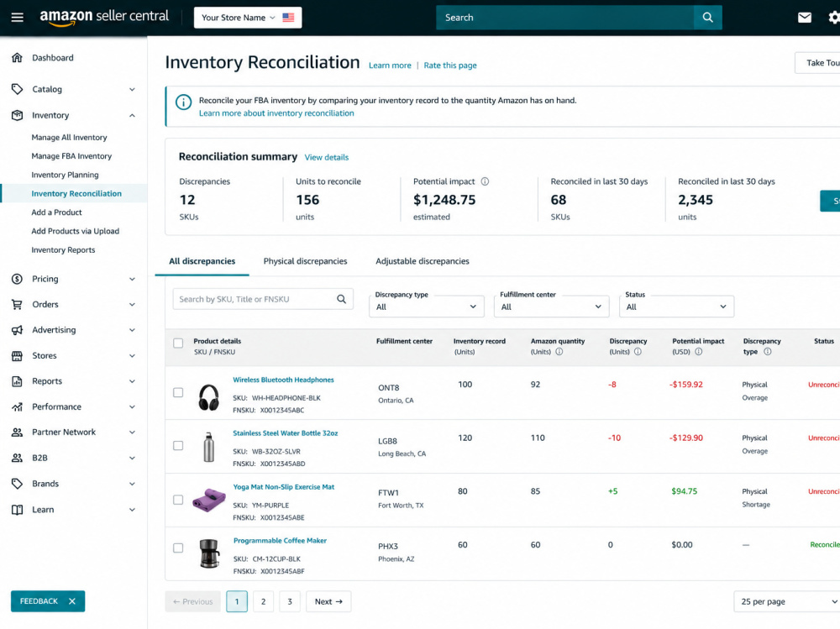Image resolution: width=840 pixels, height=629 pixels.
Task: Check the Wireless Bluetooth Headphones row checkbox
Action: 178,393
